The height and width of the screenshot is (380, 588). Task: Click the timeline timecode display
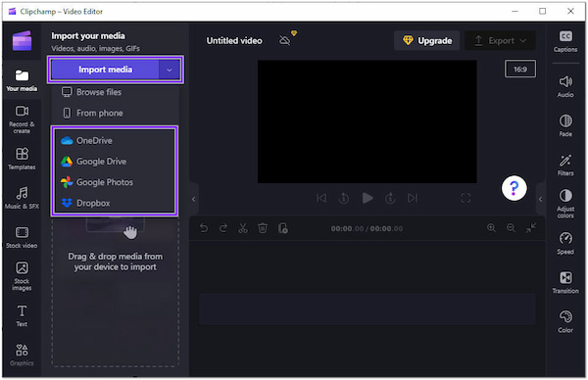[367, 228]
